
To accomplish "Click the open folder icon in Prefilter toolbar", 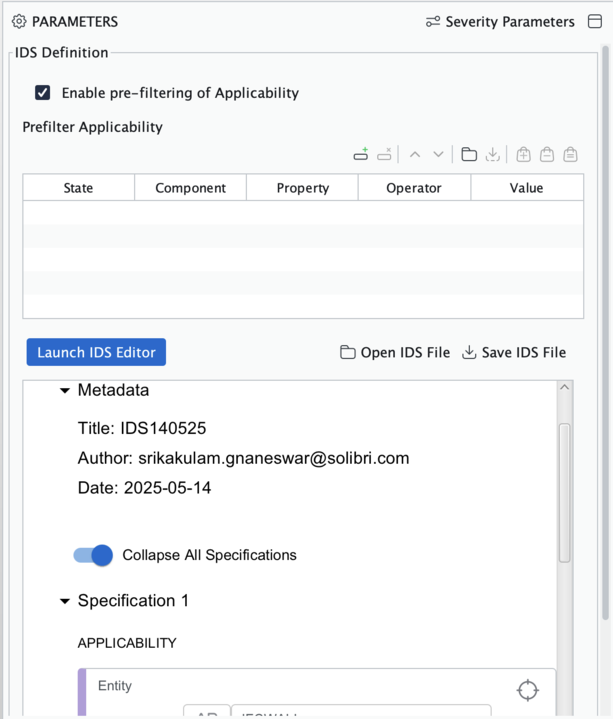I will click(x=469, y=155).
